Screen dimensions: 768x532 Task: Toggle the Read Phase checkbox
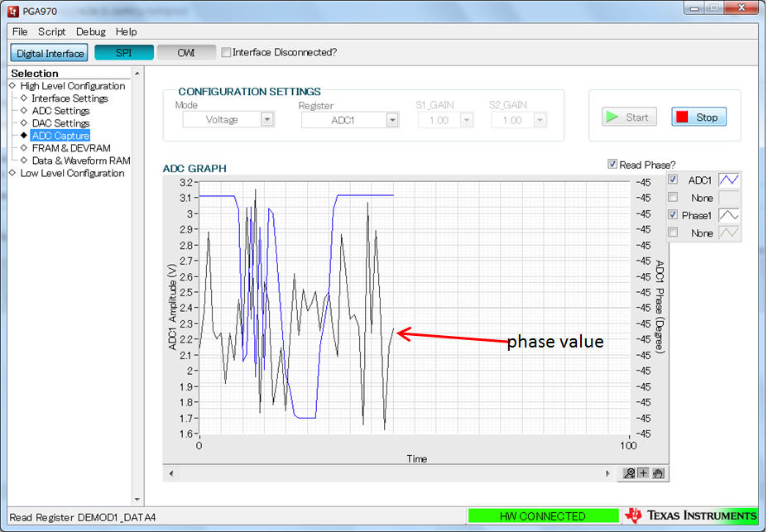(x=612, y=164)
